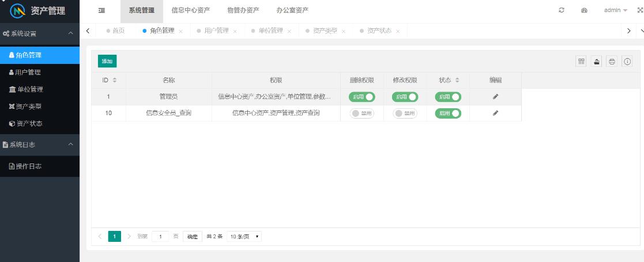Click the refresh icon in the top bar
This screenshot has width=644, height=262.
coord(562,10)
